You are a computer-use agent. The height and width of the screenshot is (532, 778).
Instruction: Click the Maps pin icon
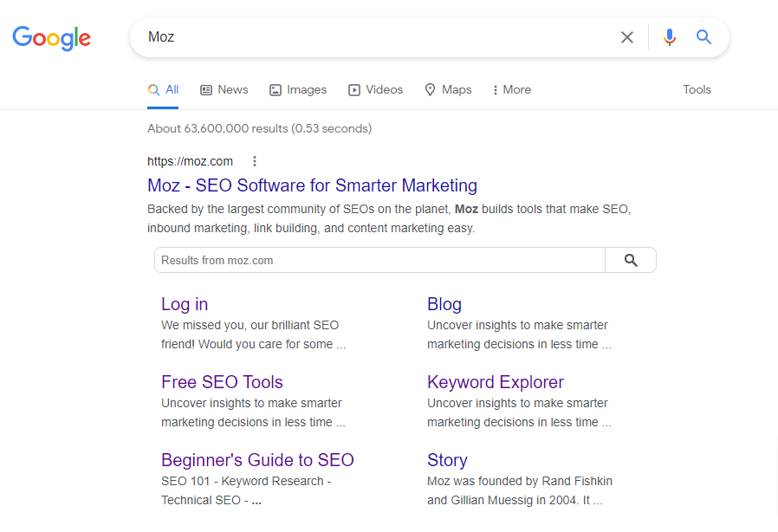[431, 90]
